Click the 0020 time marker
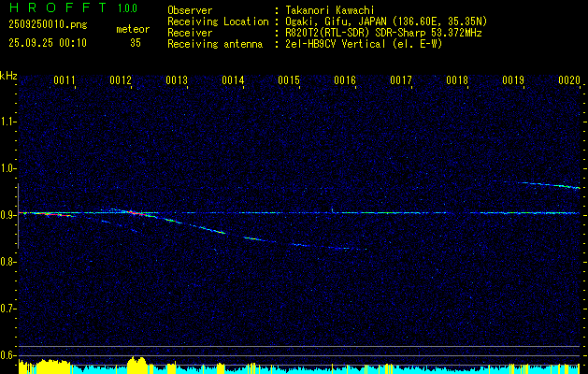This screenshot has height=374, width=588. point(569,81)
